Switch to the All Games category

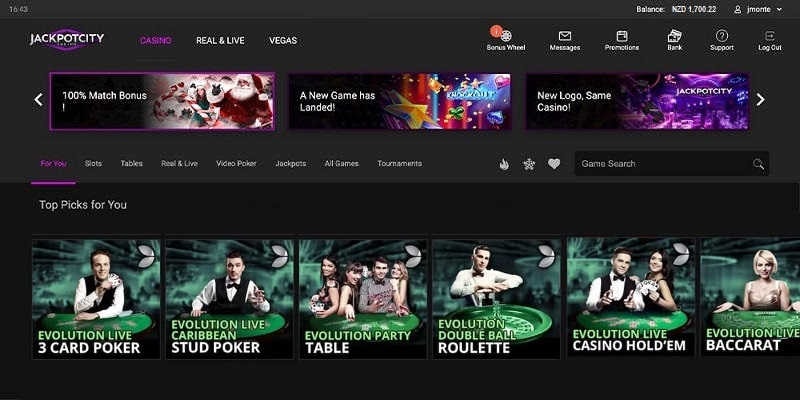point(342,164)
